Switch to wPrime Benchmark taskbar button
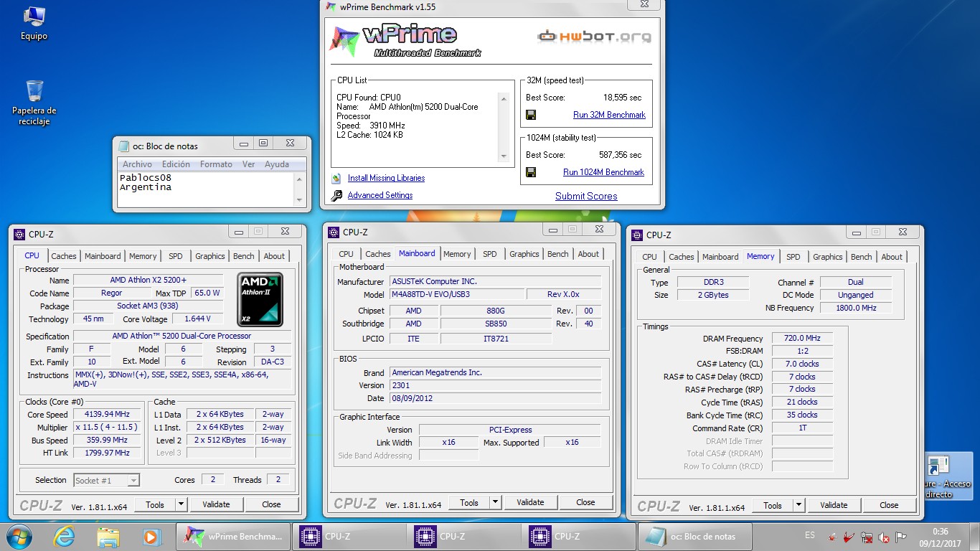 (233, 536)
